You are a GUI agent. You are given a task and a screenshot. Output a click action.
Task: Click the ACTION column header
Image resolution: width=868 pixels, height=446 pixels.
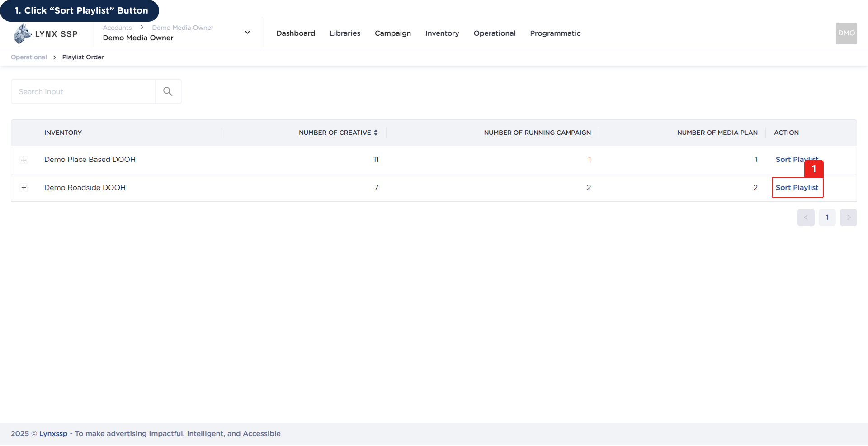[x=786, y=133]
